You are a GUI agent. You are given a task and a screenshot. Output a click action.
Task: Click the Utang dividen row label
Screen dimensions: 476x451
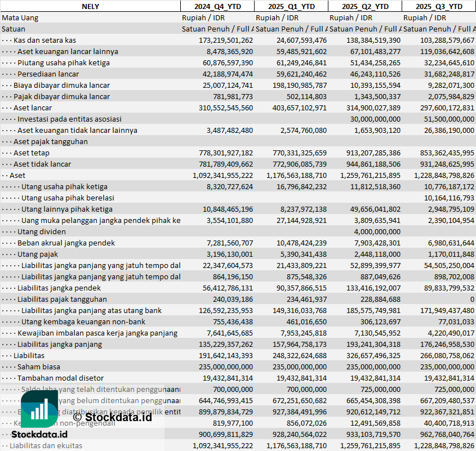point(41,231)
